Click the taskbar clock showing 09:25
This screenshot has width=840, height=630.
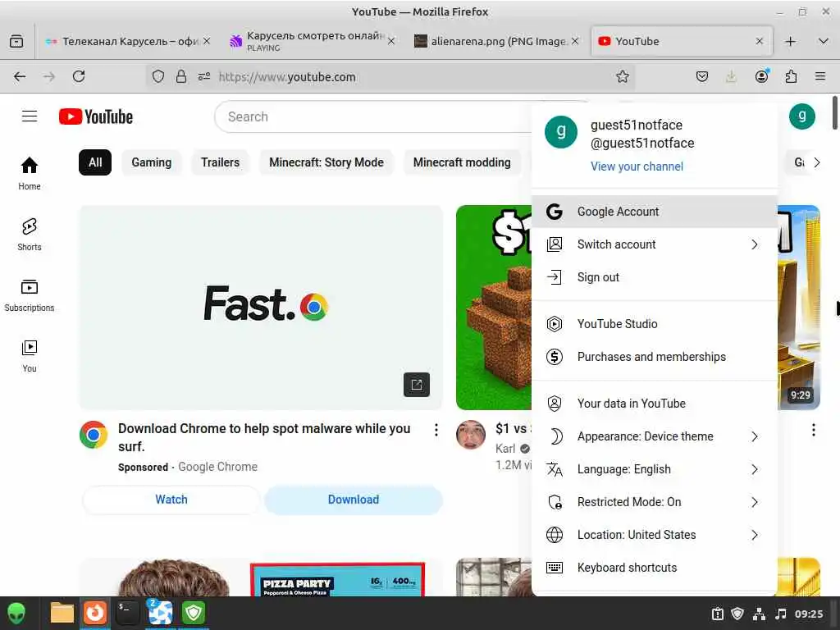tap(808, 614)
